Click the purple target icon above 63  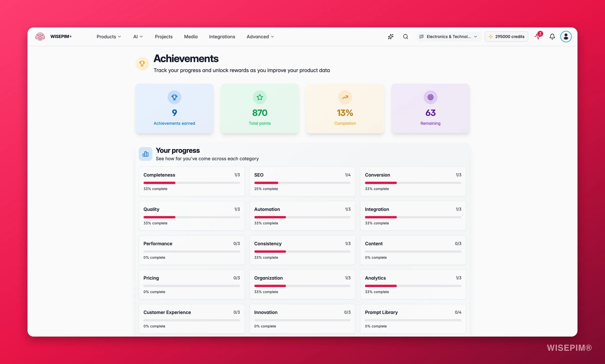(431, 97)
